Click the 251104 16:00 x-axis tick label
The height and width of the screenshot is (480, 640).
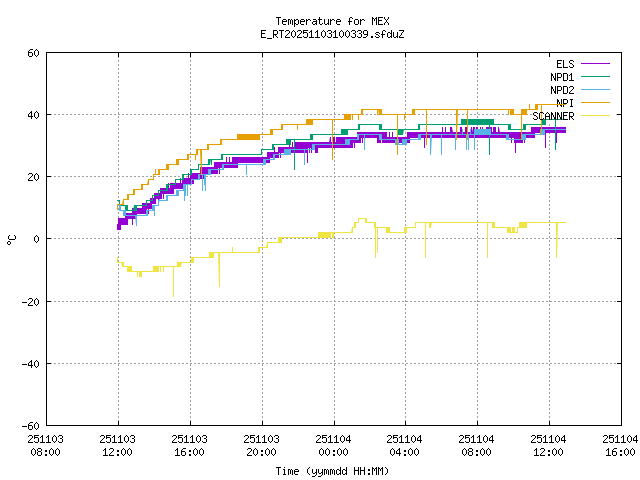point(619,445)
